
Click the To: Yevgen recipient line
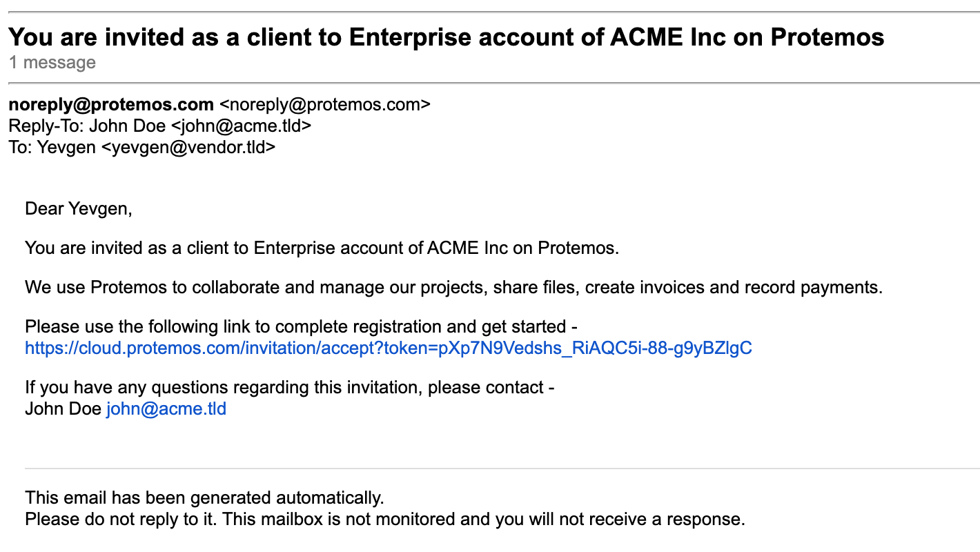pyautogui.click(x=141, y=147)
